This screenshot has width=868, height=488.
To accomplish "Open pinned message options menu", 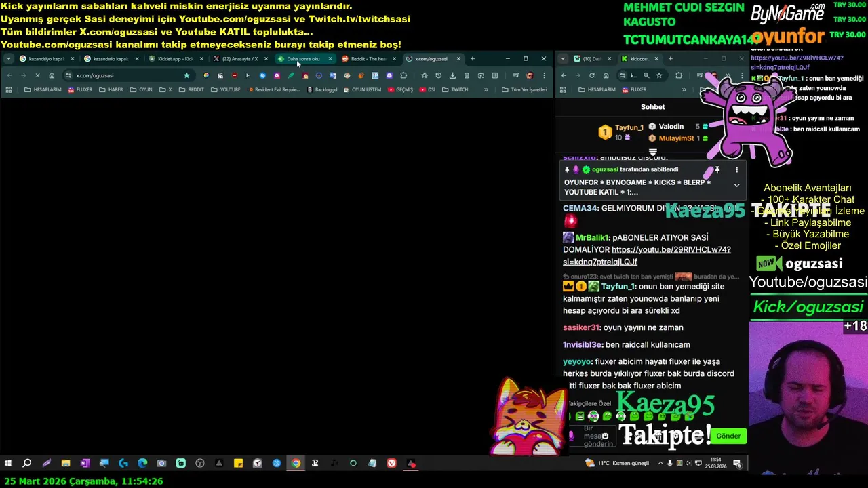I will (x=736, y=169).
